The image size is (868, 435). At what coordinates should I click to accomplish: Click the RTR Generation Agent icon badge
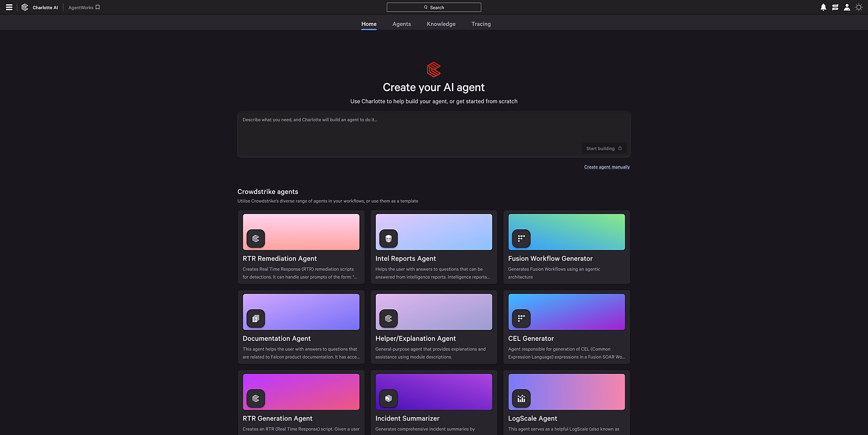(x=256, y=399)
